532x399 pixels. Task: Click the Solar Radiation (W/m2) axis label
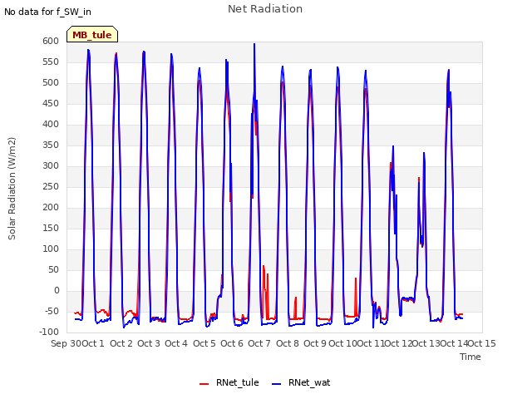(12, 189)
